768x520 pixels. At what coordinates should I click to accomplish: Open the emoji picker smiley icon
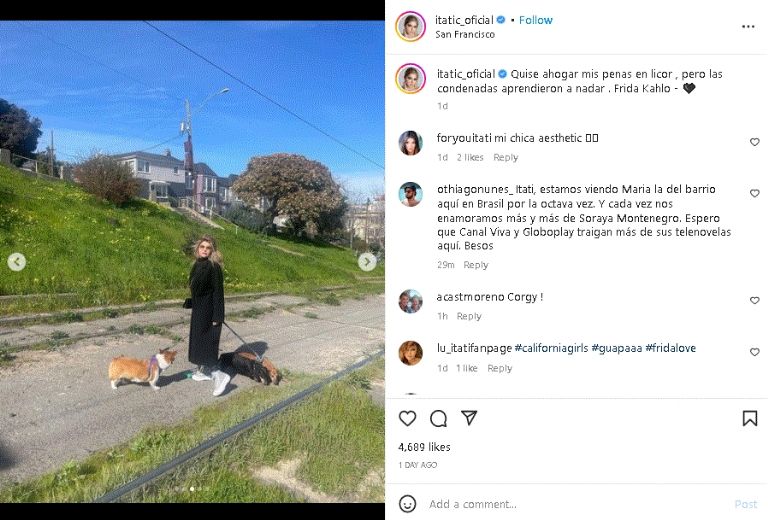click(408, 504)
